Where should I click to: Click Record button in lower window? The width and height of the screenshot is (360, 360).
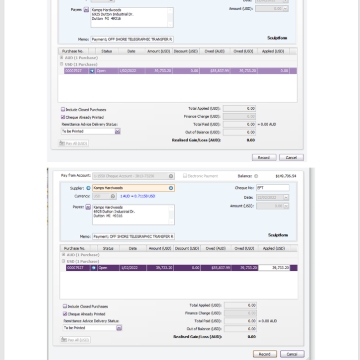[265, 354]
